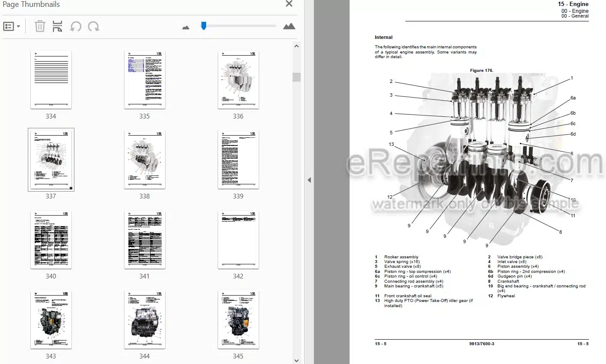Open the thumbnail options menu dropdown
Viewport: 606px width, 364px height.
click(x=12, y=27)
